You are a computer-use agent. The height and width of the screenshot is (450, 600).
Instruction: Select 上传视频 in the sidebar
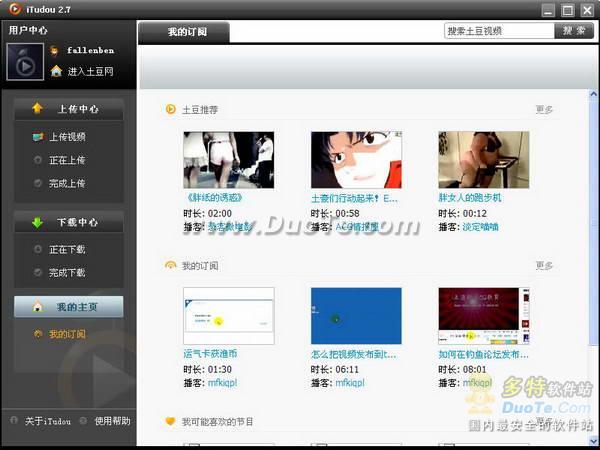(x=67, y=137)
